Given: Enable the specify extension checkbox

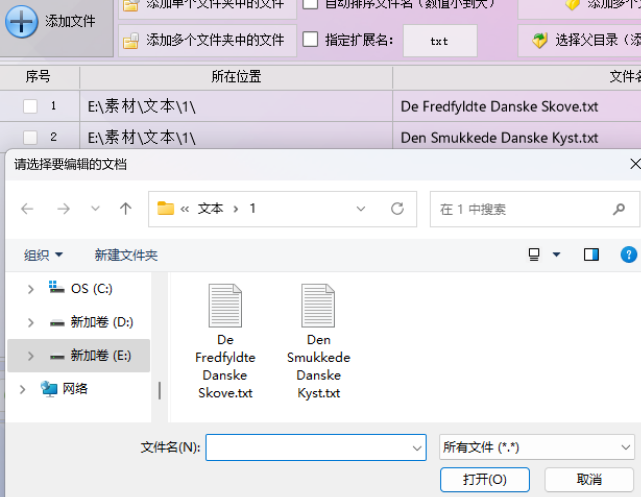Looking at the screenshot, I should coord(310,40).
